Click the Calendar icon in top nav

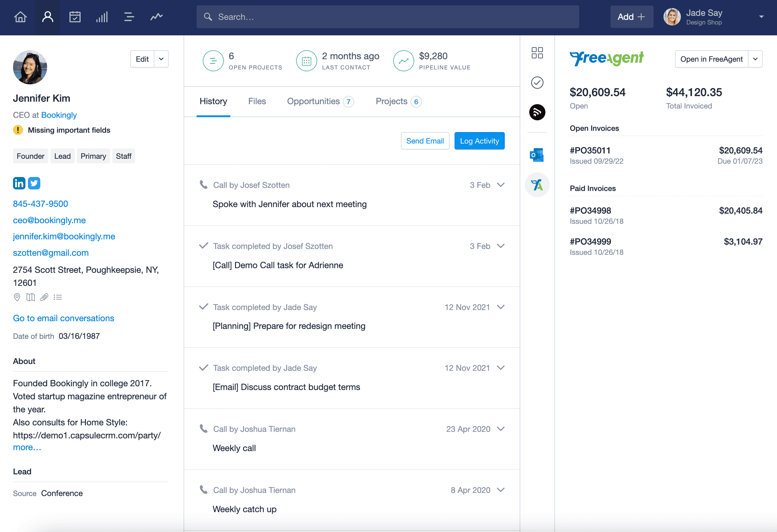coord(75,16)
